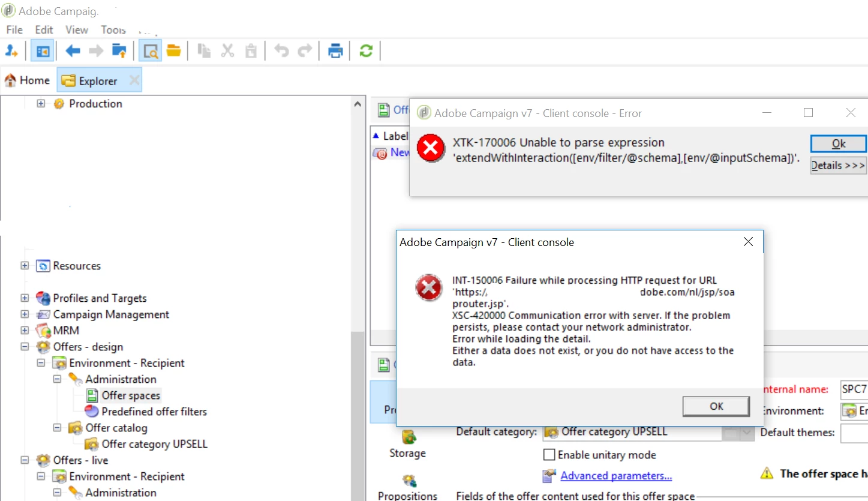This screenshot has height=501, width=868.
Task: Open the Storage section
Action: 407,444
